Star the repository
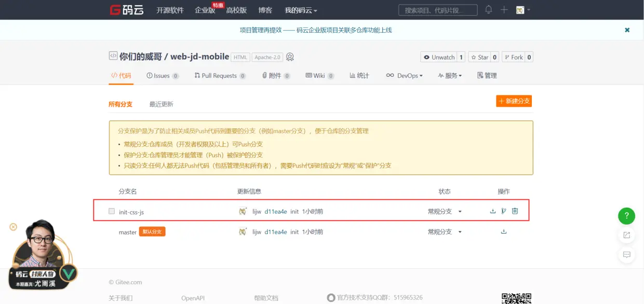 click(x=479, y=57)
